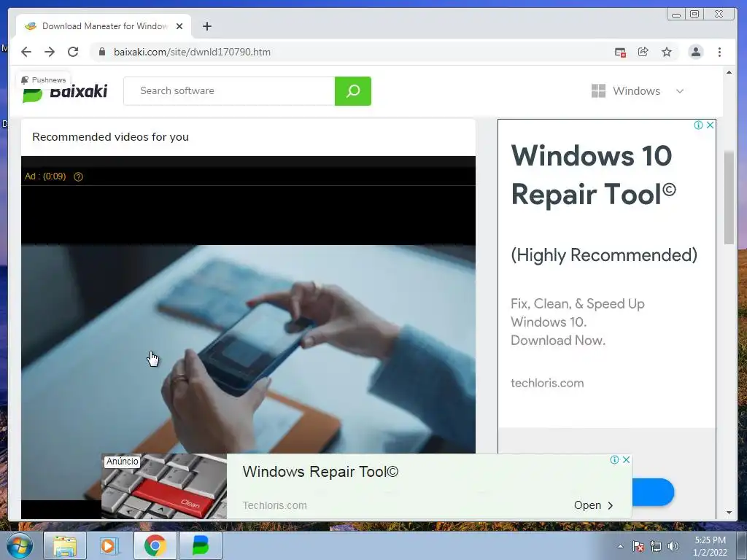This screenshot has width=747, height=560.
Task: Click Open on the bottom banner ad
Action: coord(593,505)
